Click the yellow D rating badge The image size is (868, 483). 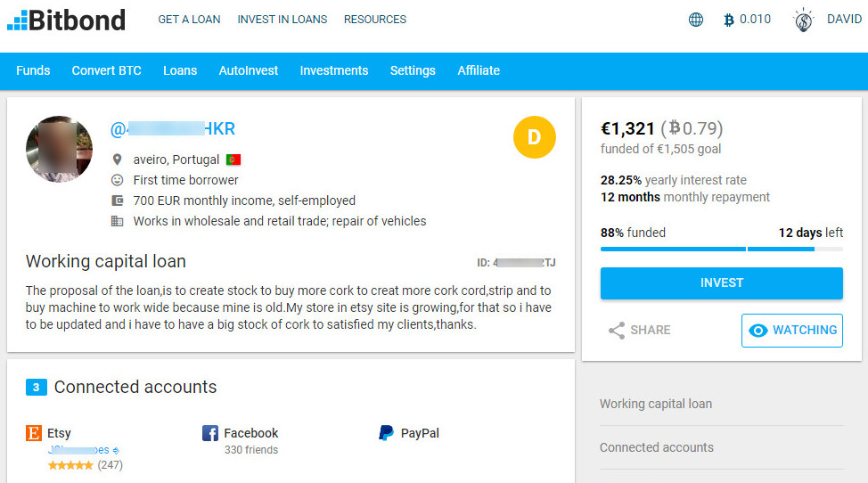click(534, 137)
